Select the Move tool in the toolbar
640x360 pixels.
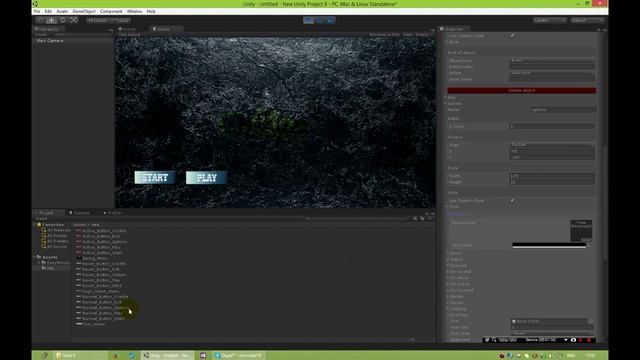(51, 20)
